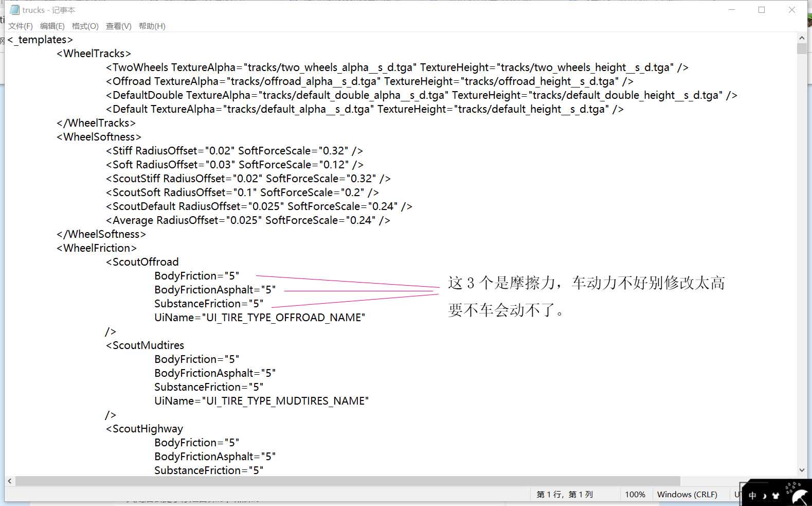Click the closing </WheelSoftness> tag
This screenshot has height=506, width=812.
[101, 234]
